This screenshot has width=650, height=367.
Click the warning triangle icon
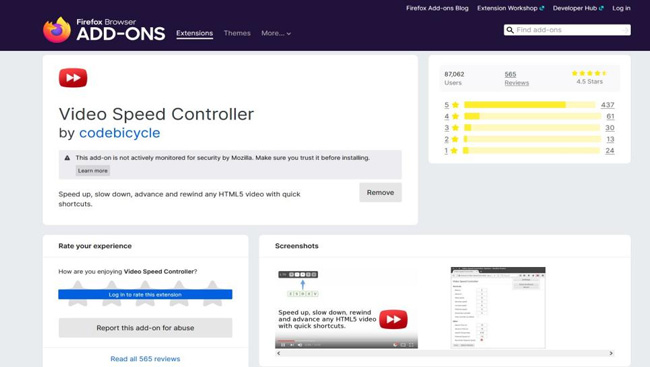click(x=67, y=158)
